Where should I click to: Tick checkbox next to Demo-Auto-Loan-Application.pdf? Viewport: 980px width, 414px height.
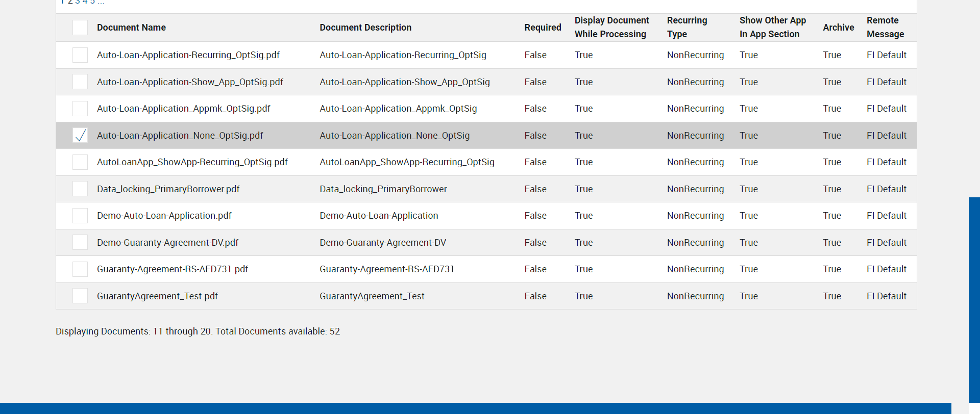coord(80,216)
